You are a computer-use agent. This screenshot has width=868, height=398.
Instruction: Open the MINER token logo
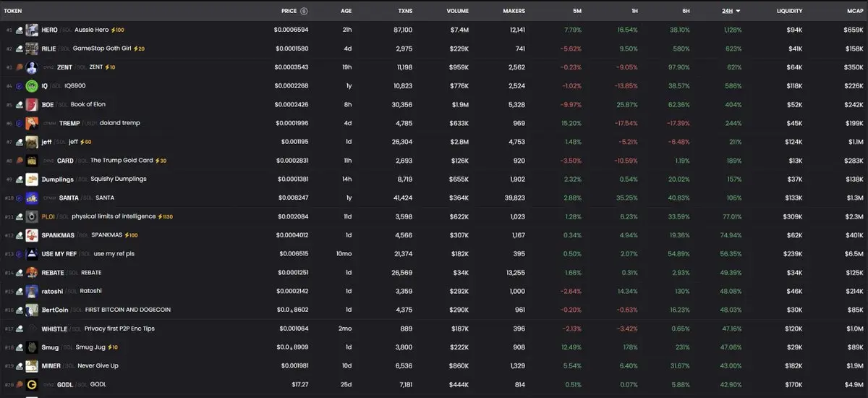32,366
